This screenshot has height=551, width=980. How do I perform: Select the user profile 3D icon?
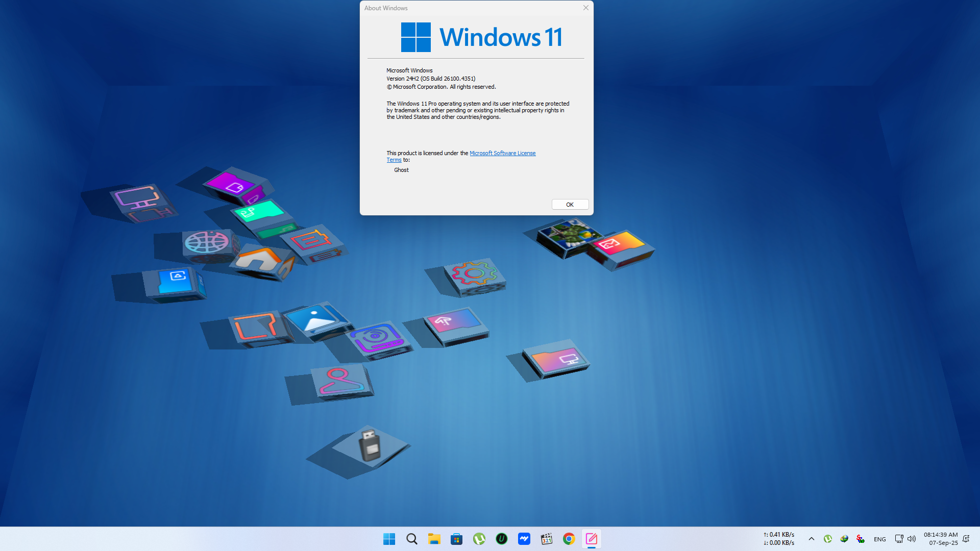pyautogui.click(x=343, y=382)
